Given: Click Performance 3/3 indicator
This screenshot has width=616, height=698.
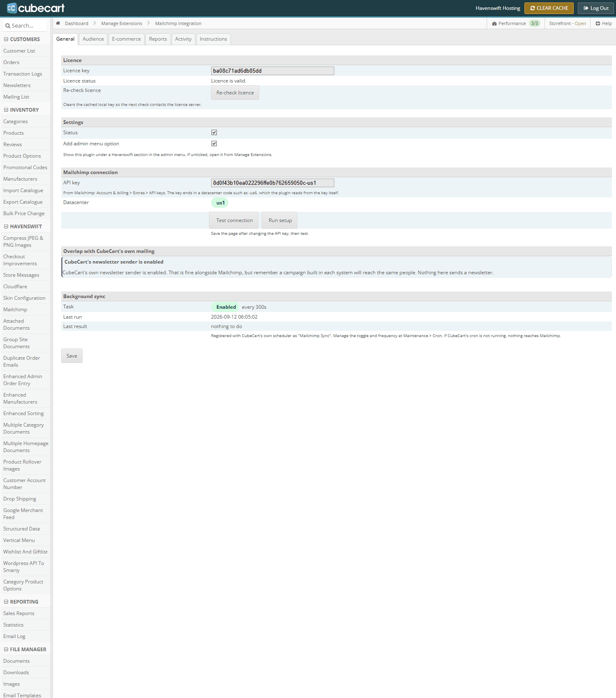Looking at the screenshot, I should (x=516, y=23).
